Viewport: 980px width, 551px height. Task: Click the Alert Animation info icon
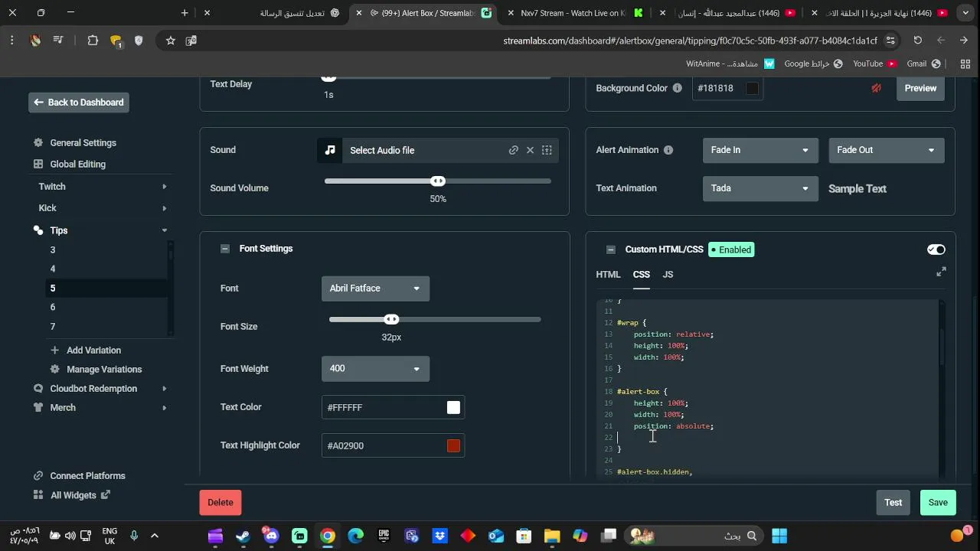coord(668,150)
